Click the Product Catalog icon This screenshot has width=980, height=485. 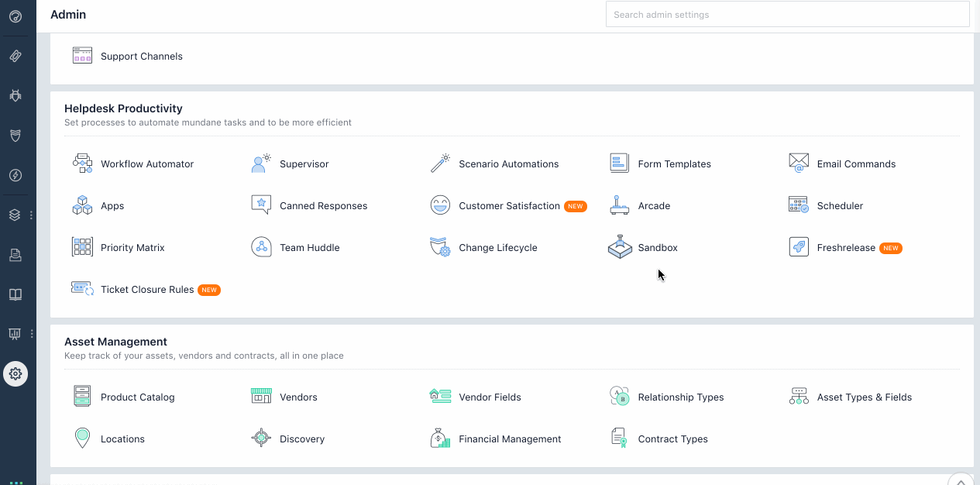pos(82,397)
